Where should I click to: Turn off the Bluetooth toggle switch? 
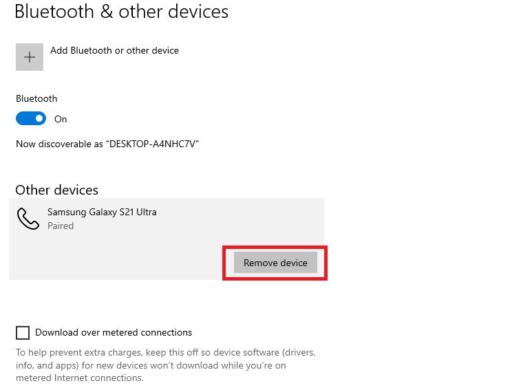31,118
